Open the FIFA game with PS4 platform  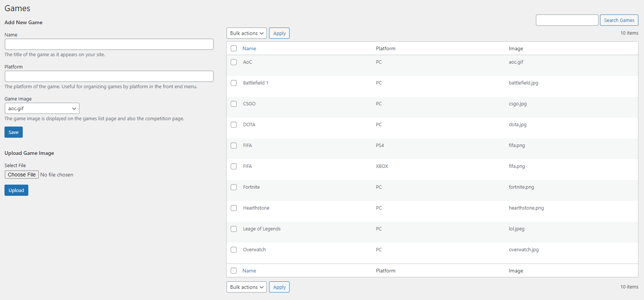pos(247,146)
